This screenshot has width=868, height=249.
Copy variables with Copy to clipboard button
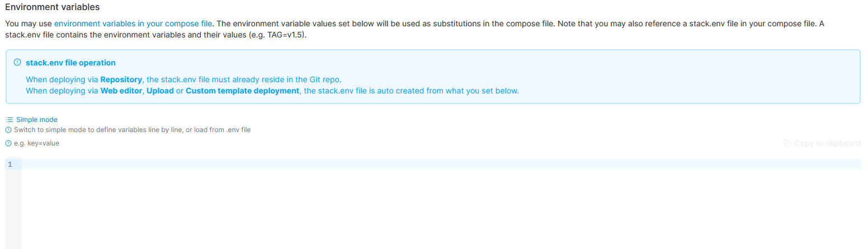[x=822, y=143]
